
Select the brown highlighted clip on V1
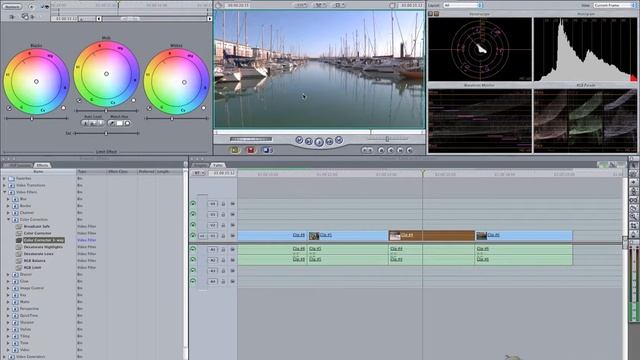pos(431,236)
